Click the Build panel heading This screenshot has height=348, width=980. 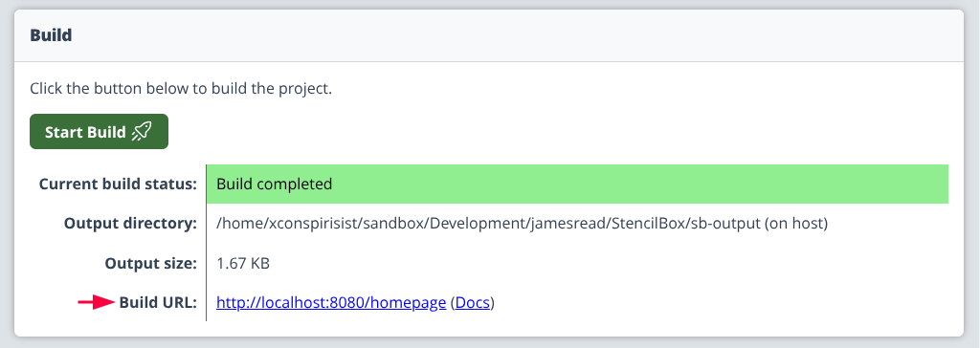tap(52, 35)
